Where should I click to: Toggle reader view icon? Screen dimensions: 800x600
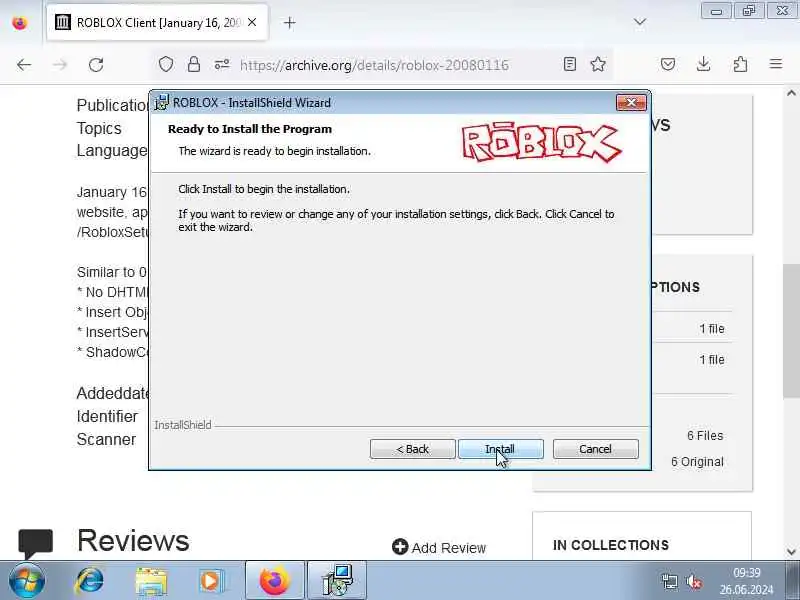click(570, 64)
